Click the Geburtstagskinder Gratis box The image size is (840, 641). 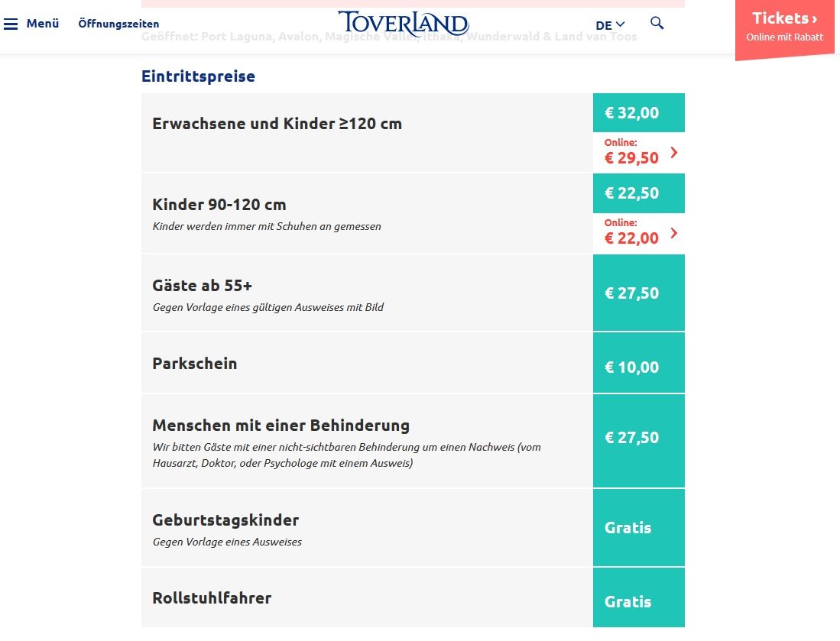point(638,527)
